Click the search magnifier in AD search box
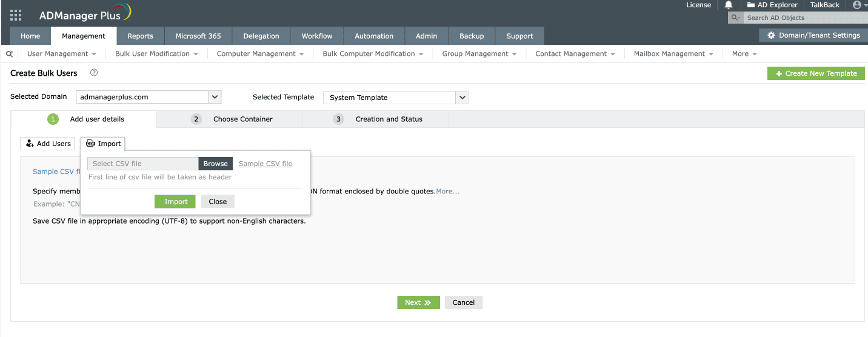This screenshot has width=868, height=337. pyautogui.click(x=735, y=18)
